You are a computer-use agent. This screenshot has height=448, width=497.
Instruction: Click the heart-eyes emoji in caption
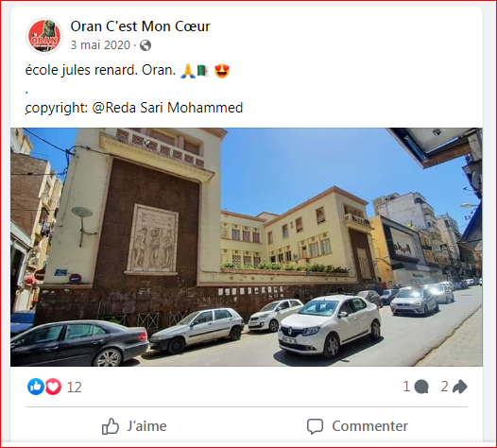[222, 71]
